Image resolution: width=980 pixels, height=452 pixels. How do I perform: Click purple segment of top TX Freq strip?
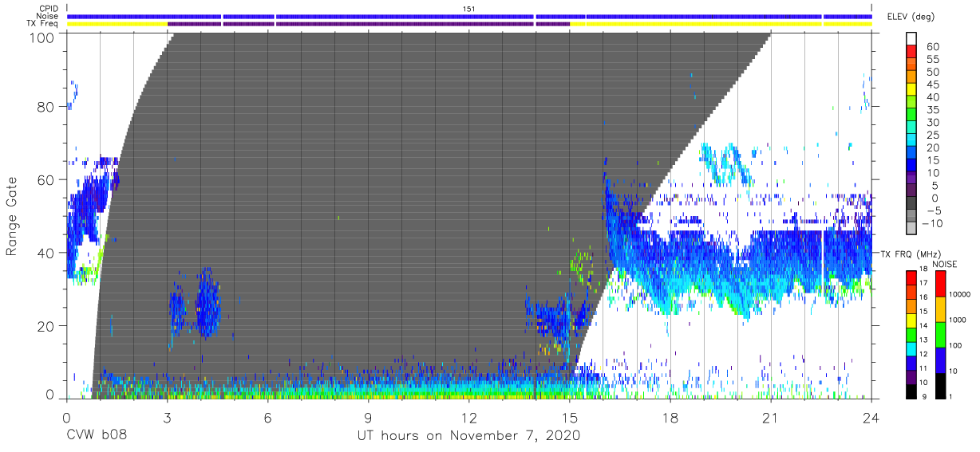369,24
